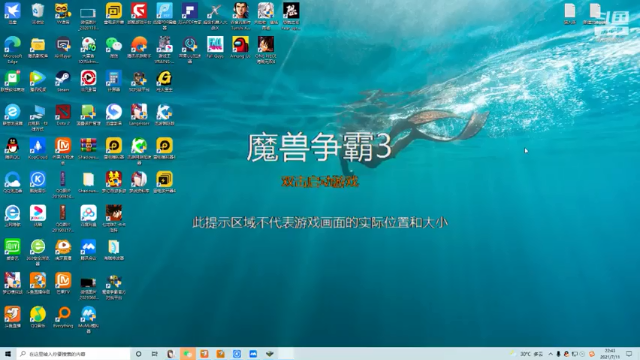Select the Fall Guys game icon
The height and width of the screenshot is (360, 640).
click(215, 47)
